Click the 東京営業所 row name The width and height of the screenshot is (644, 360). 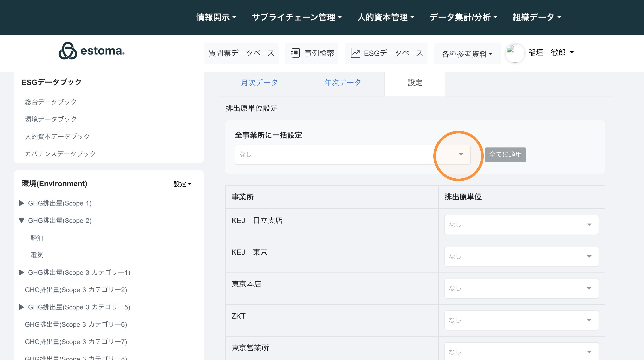250,348
